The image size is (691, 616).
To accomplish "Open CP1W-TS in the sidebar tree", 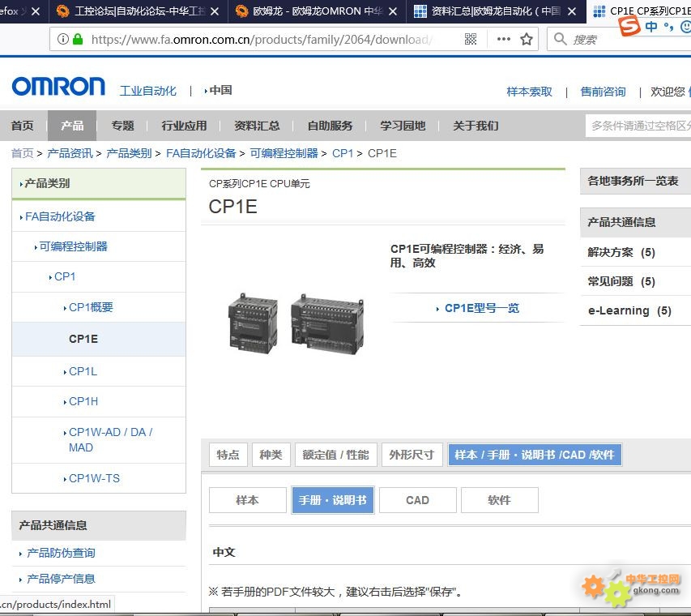I will (94, 478).
